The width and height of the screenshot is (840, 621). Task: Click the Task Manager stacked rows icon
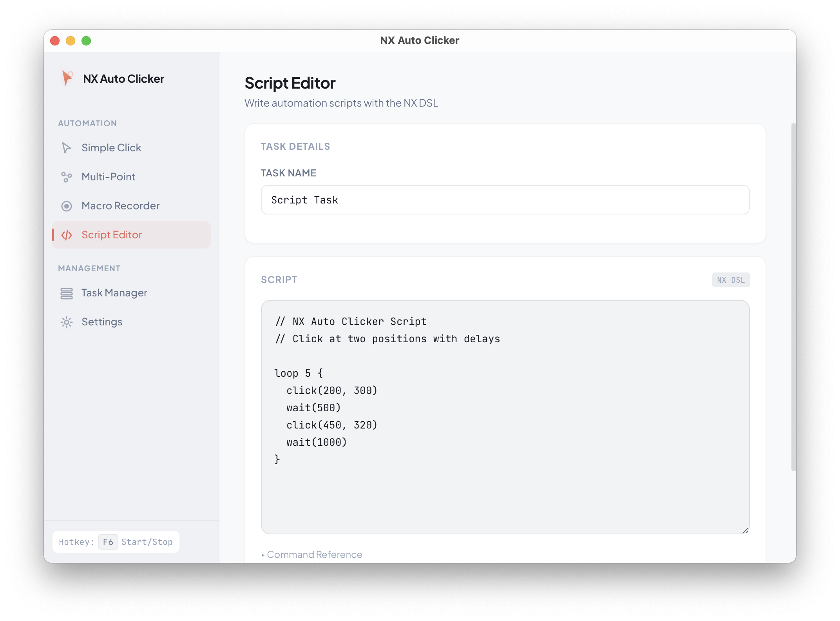click(x=67, y=293)
